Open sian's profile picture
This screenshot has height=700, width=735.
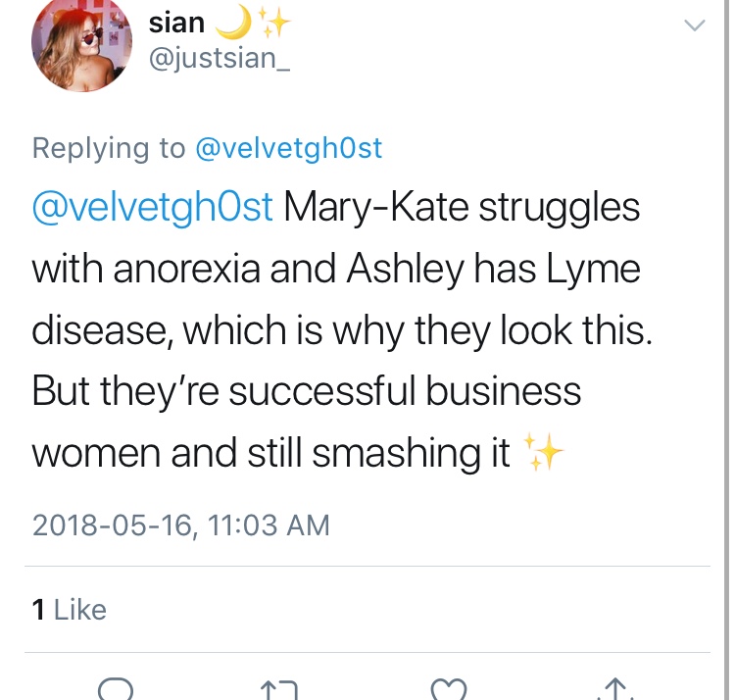[81, 44]
